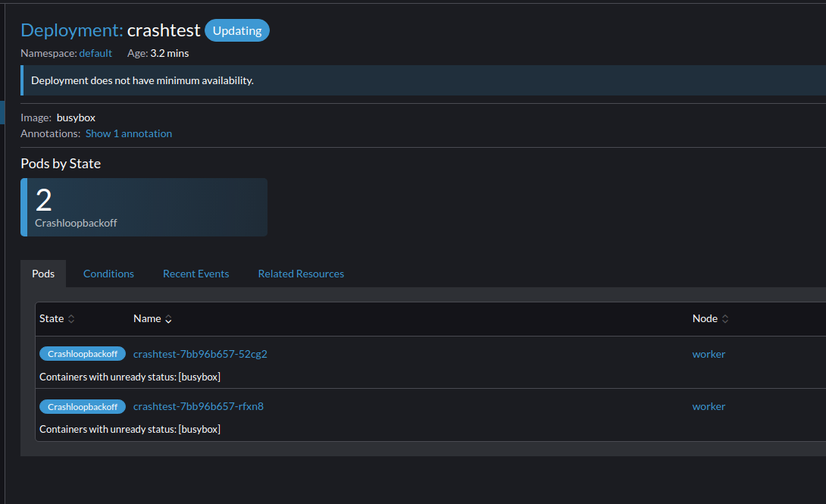The height and width of the screenshot is (504, 826).
Task: Open the default namespace link
Action: pyautogui.click(x=95, y=53)
